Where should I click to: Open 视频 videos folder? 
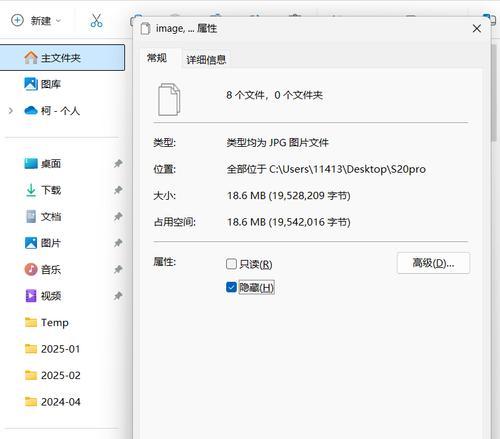[43, 296]
